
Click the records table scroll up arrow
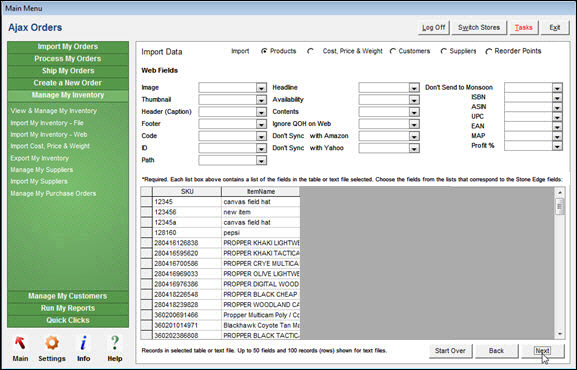[x=560, y=193]
